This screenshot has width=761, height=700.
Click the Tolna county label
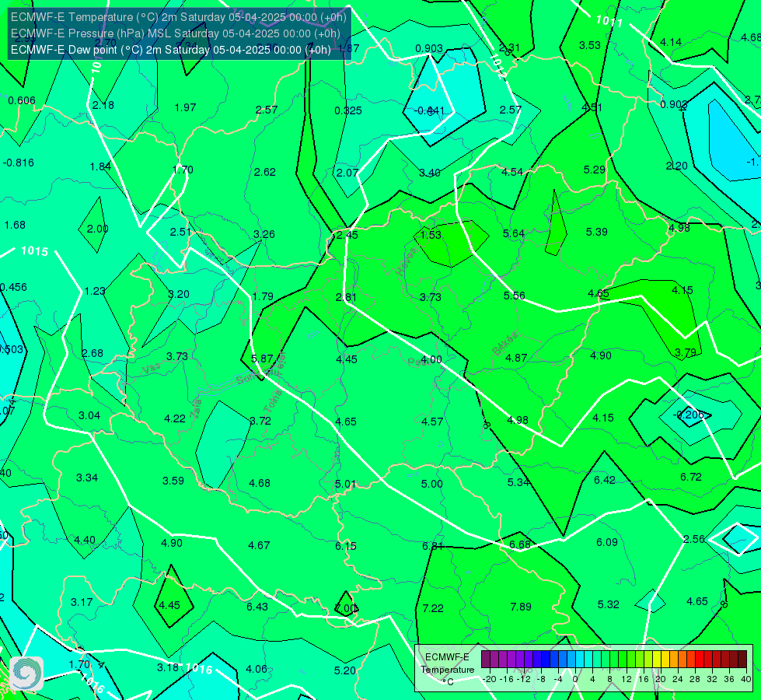(x=272, y=401)
